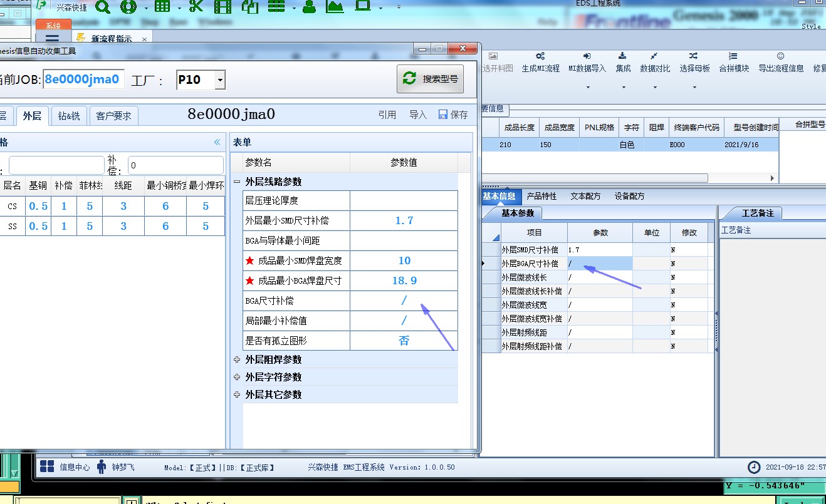Click the green user profile icon
The height and width of the screenshot is (504, 826).
tap(308, 7)
